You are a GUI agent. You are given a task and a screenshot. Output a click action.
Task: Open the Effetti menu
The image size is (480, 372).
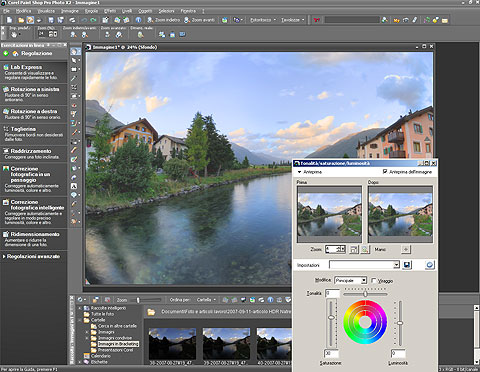(110, 11)
